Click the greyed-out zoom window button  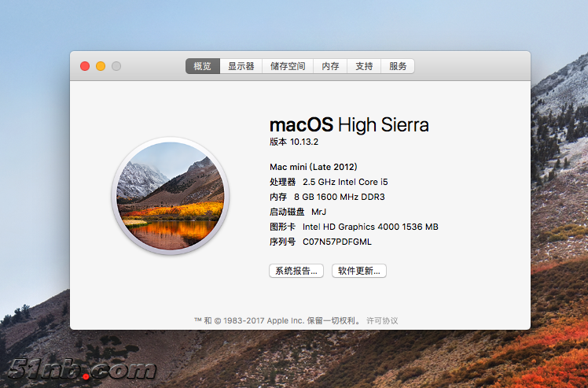pos(116,66)
